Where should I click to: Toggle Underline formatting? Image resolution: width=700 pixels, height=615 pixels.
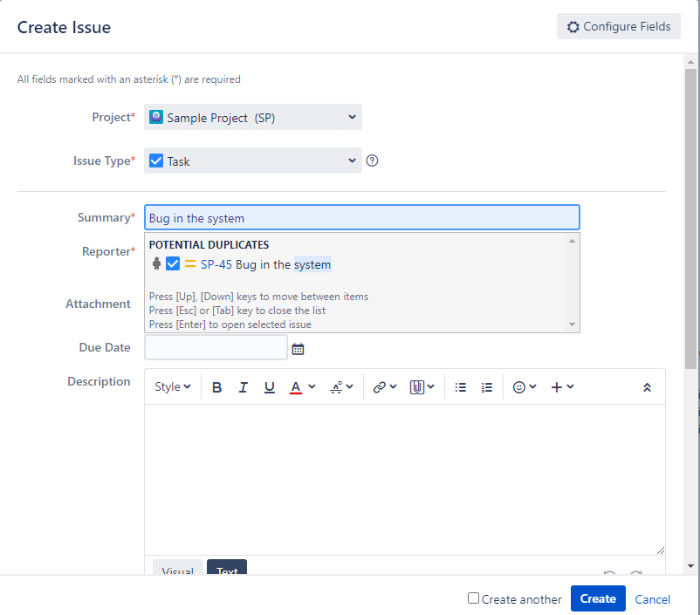point(269,387)
